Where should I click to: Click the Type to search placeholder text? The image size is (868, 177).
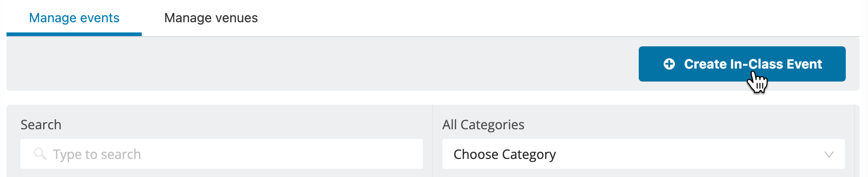coord(97,154)
